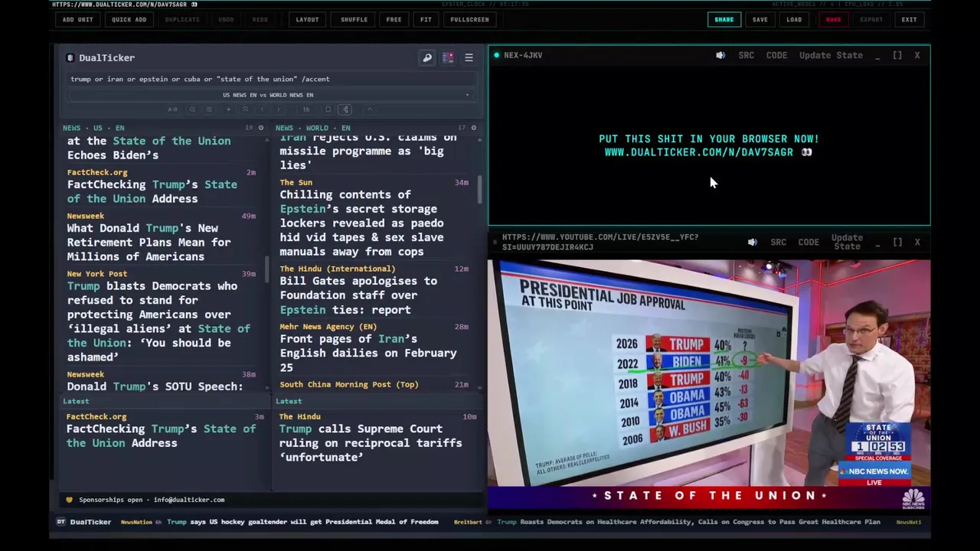The height and width of the screenshot is (551, 980).
Task: Open New York Post 'Trump blasts Democrats' headline
Action: tap(158, 321)
